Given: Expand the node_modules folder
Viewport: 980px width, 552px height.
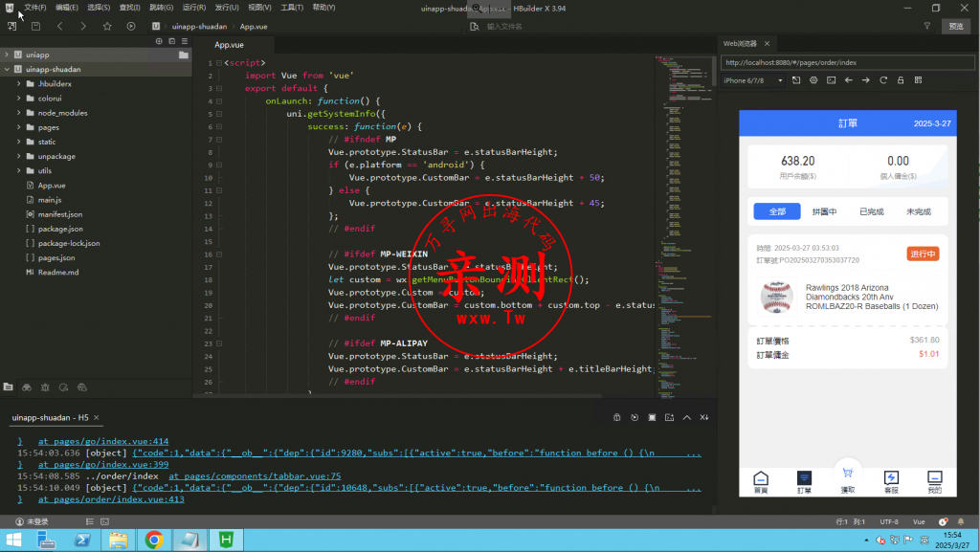Looking at the screenshot, I should 62,113.
